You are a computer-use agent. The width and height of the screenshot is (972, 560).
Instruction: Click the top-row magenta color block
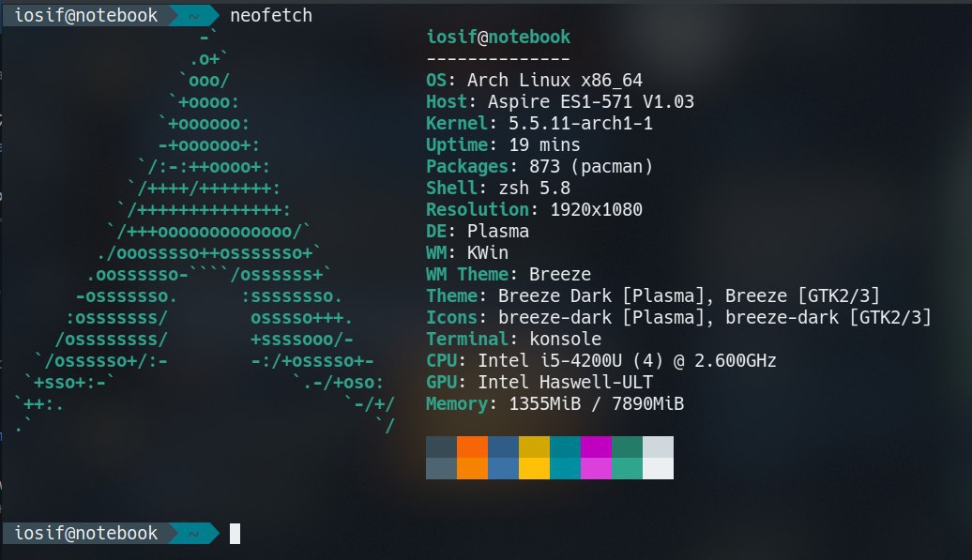(x=597, y=446)
